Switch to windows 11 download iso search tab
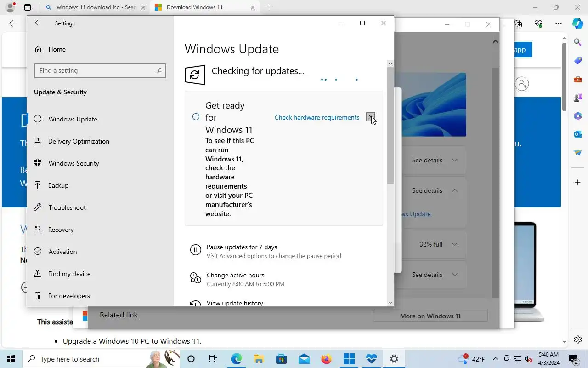588x368 pixels. (x=96, y=7)
